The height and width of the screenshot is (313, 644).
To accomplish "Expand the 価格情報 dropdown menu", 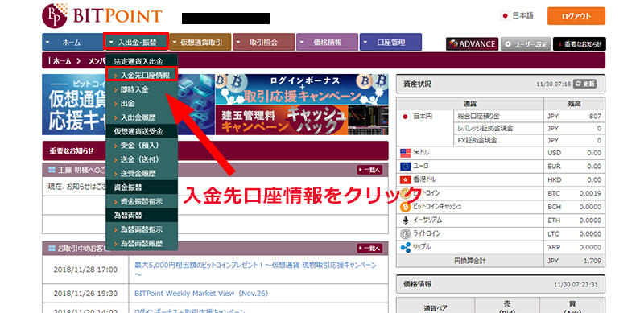I will 328,43.
